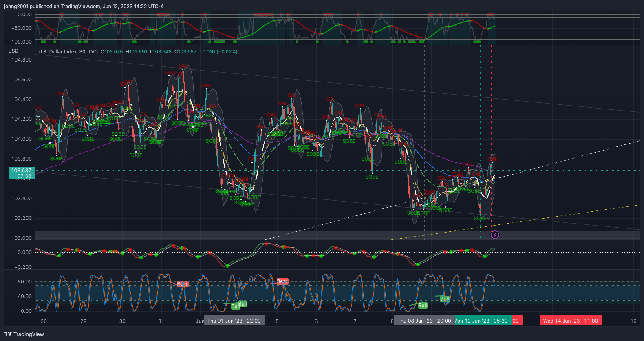Image resolution: width=644 pixels, height=341 pixels.
Task: Open the purple lightning economic event icon
Action: [x=495, y=235]
